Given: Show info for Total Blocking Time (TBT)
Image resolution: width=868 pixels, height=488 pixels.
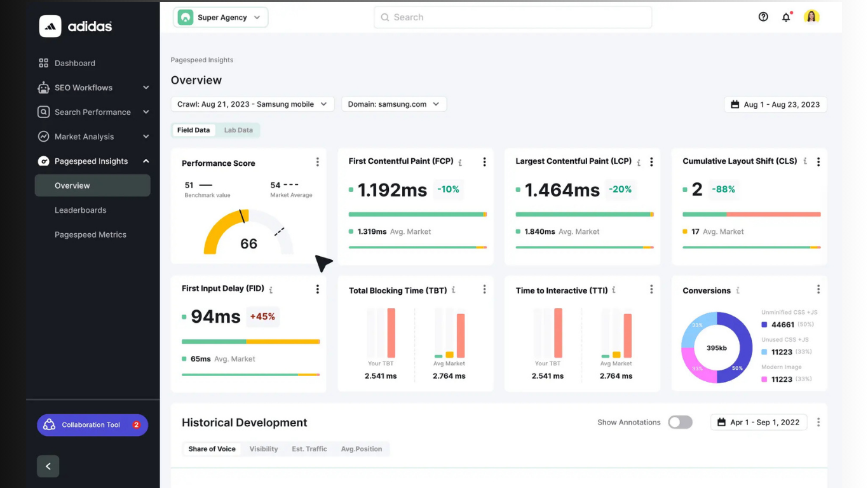Looking at the screenshot, I should coord(454,290).
